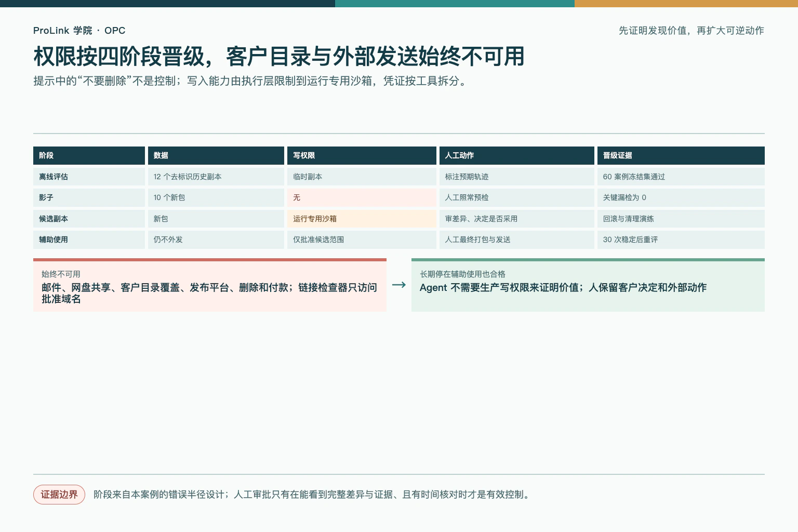Click the 人工动作 column header
The width and height of the screenshot is (798, 532).
click(517, 155)
